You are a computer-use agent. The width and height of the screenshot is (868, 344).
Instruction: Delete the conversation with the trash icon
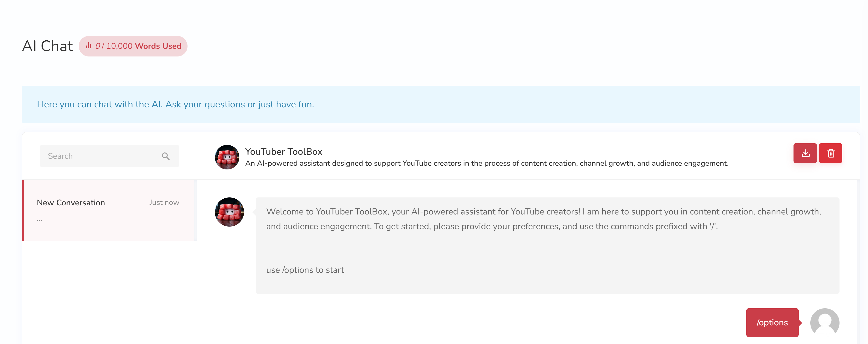[830, 154]
